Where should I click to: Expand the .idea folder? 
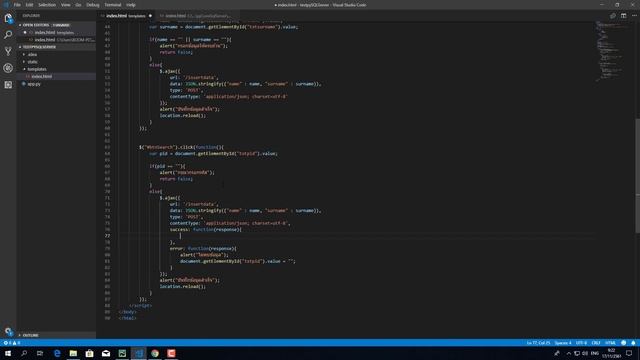pyautogui.click(x=32, y=54)
